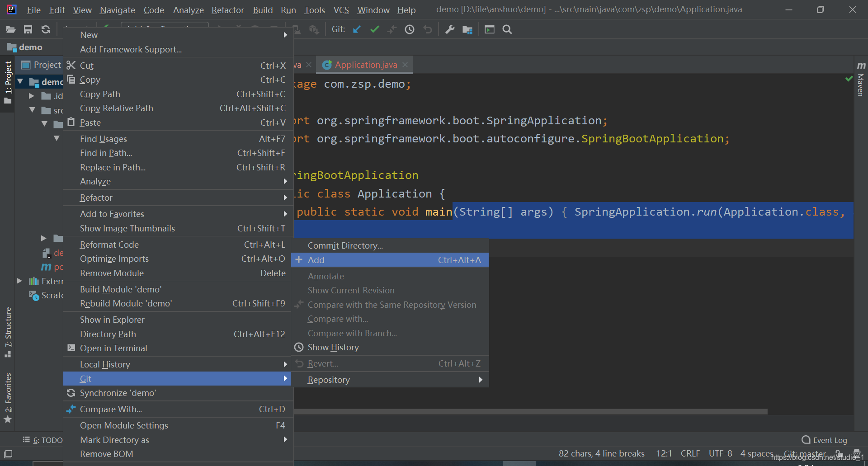Click Git Compare with repository icon
This screenshot has height=466, width=868.
click(x=392, y=29)
